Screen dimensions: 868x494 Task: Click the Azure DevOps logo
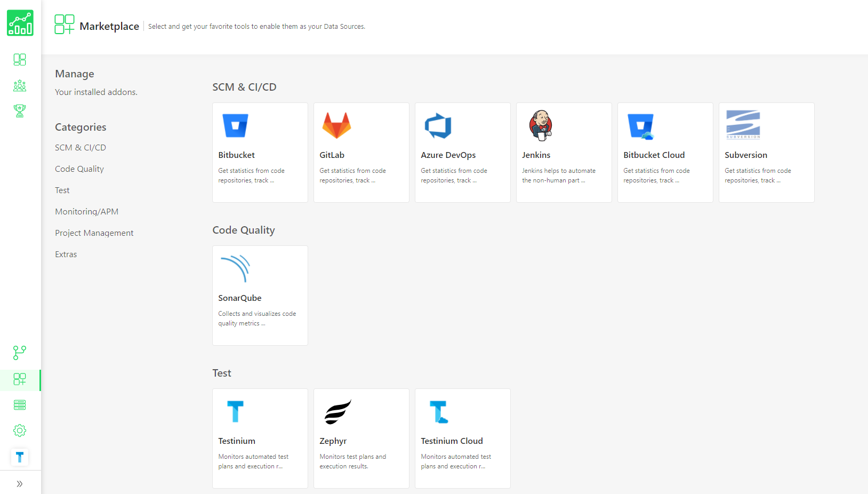pyautogui.click(x=438, y=126)
